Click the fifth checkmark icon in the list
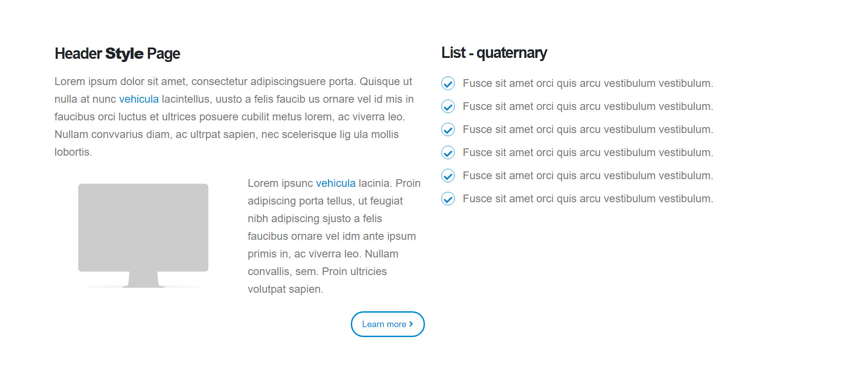 coord(448,176)
